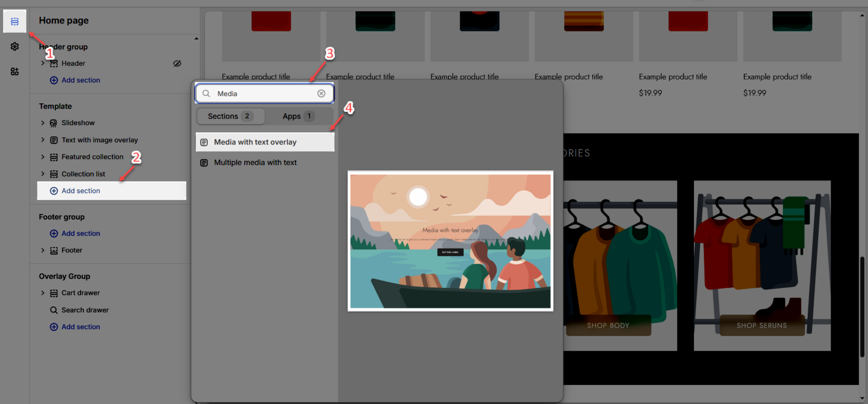This screenshot has width=868, height=404.
Task: Click the Multiple media with text icon
Action: point(204,163)
